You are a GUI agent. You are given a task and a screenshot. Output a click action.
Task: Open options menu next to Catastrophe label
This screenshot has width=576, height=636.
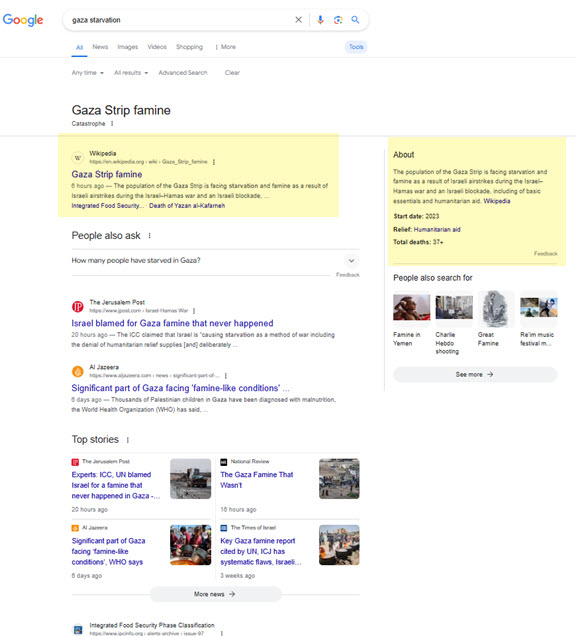click(112, 123)
